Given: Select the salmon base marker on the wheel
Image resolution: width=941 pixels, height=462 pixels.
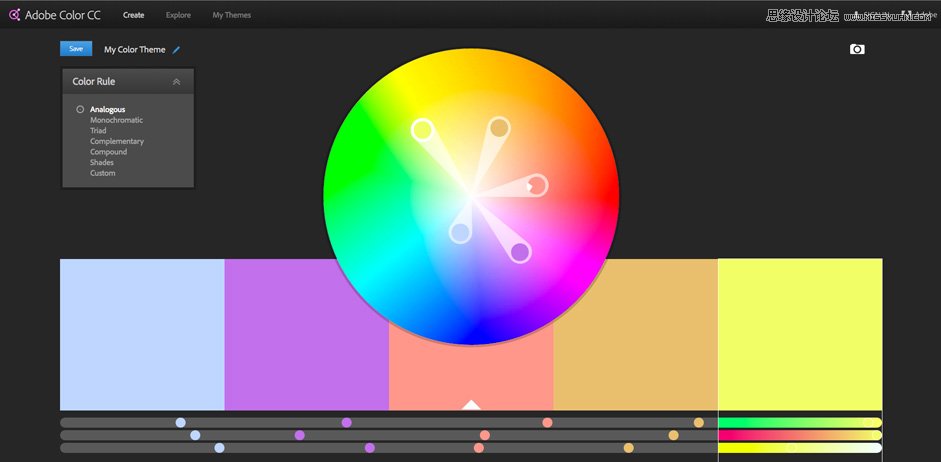Looking at the screenshot, I should coord(537,185).
